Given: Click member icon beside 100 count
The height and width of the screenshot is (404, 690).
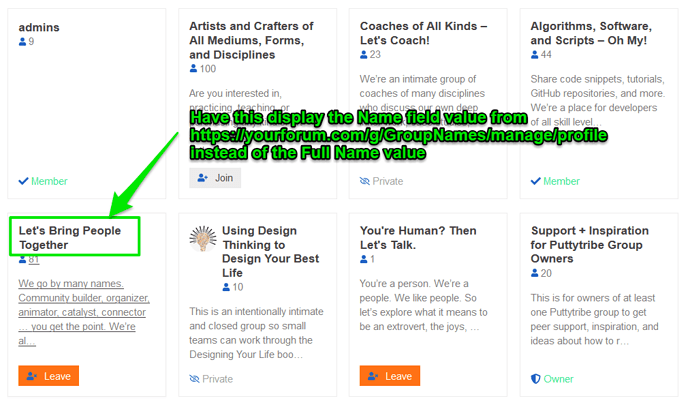Looking at the screenshot, I should pos(193,69).
